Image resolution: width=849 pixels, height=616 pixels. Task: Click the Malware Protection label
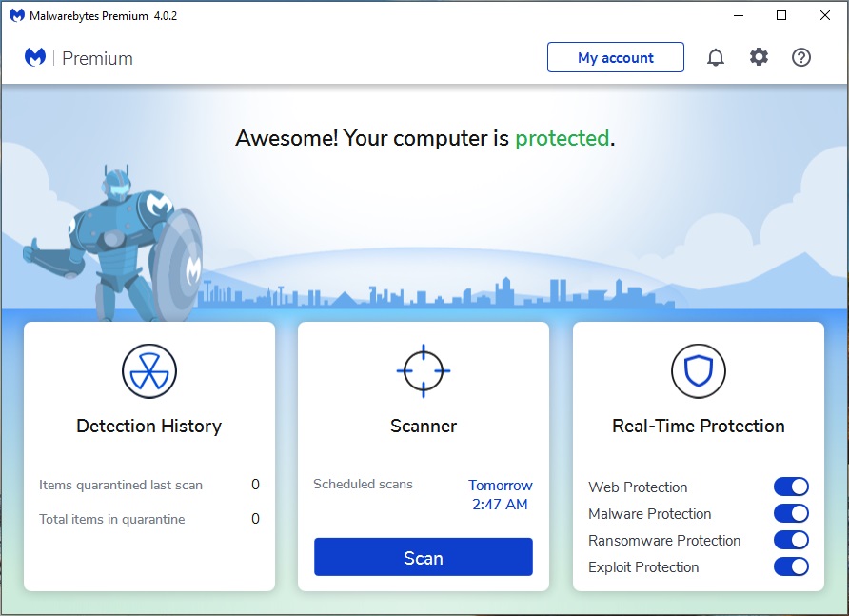(650, 513)
